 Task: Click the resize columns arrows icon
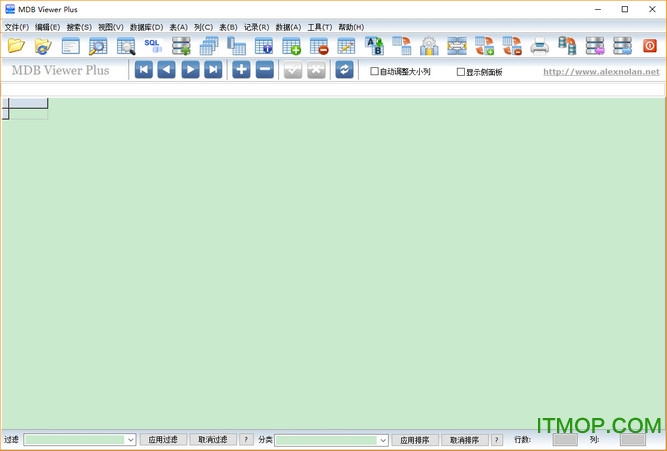[x=457, y=46]
